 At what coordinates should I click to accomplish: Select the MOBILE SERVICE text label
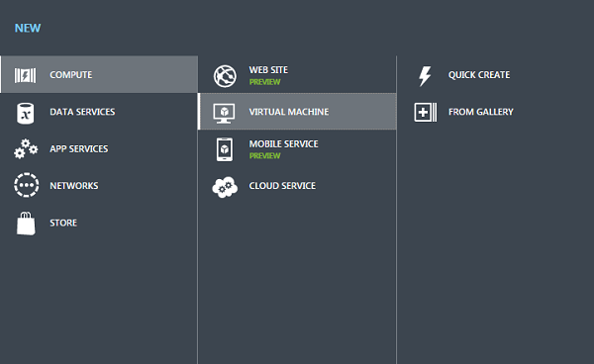click(283, 144)
